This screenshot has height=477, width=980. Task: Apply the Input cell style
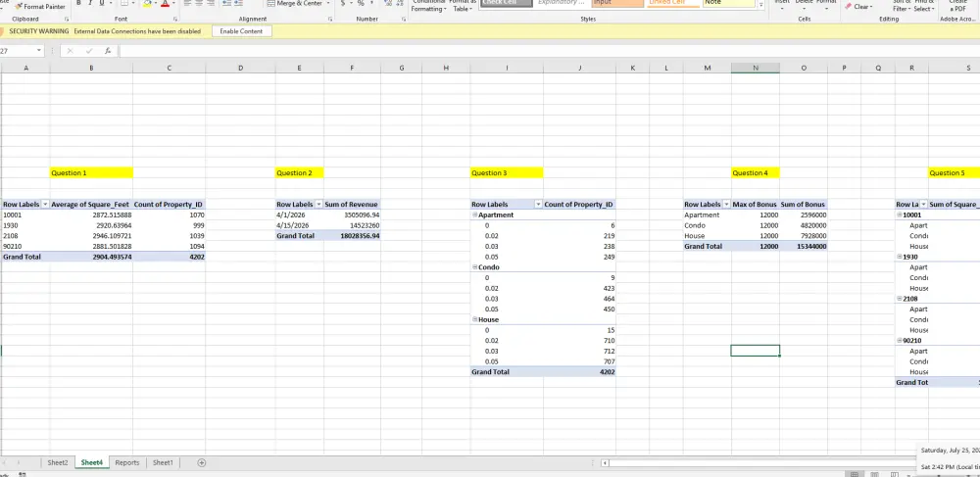pyautogui.click(x=616, y=3)
